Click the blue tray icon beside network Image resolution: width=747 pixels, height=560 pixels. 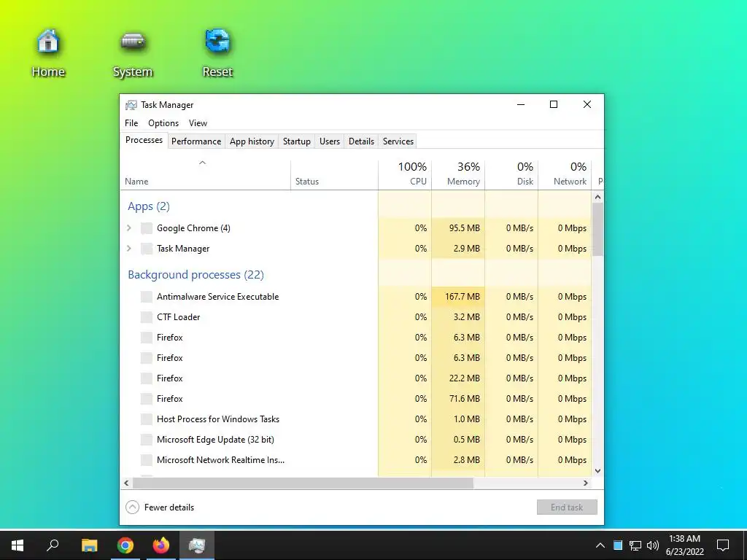pos(618,545)
